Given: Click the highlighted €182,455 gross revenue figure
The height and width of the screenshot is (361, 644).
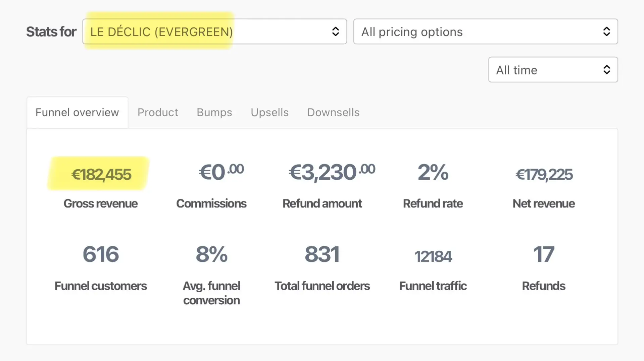Looking at the screenshot, I should [x=101, y=174].
